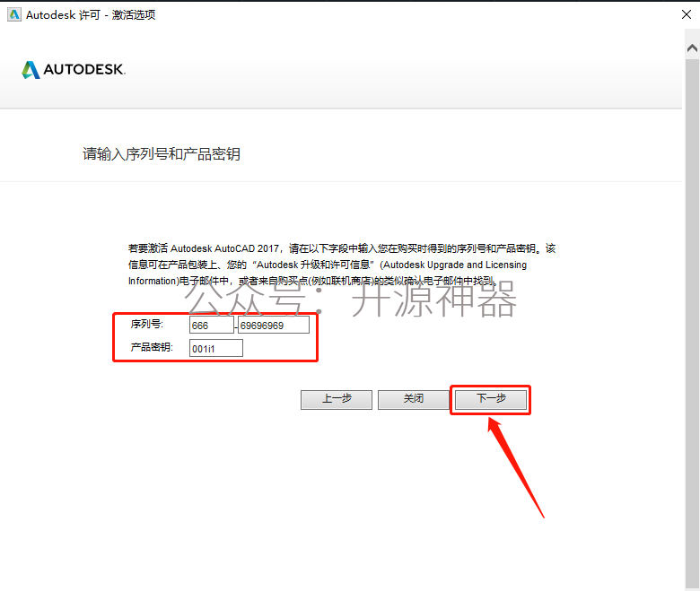Click the Autodesk logo in header

[x=74, y=70]
